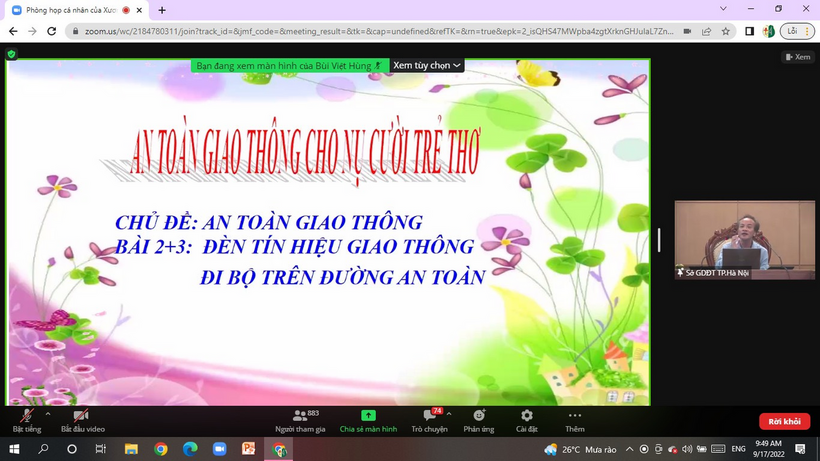Click the green meeting security shield icon

tap(12, 54)
